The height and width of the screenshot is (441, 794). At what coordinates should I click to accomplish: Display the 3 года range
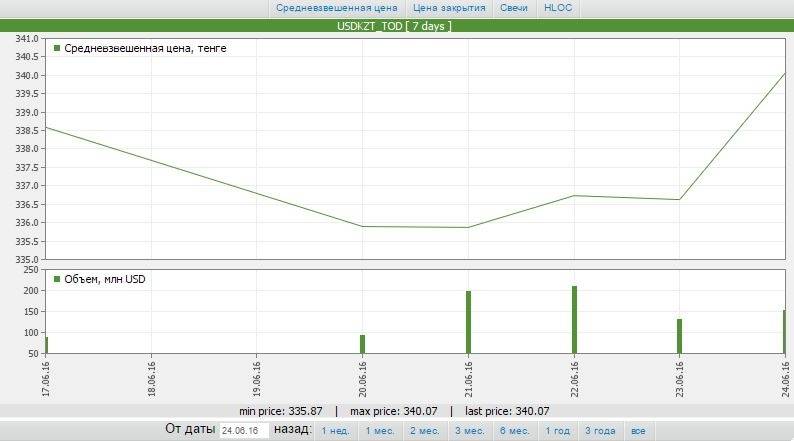click(600, 430)
